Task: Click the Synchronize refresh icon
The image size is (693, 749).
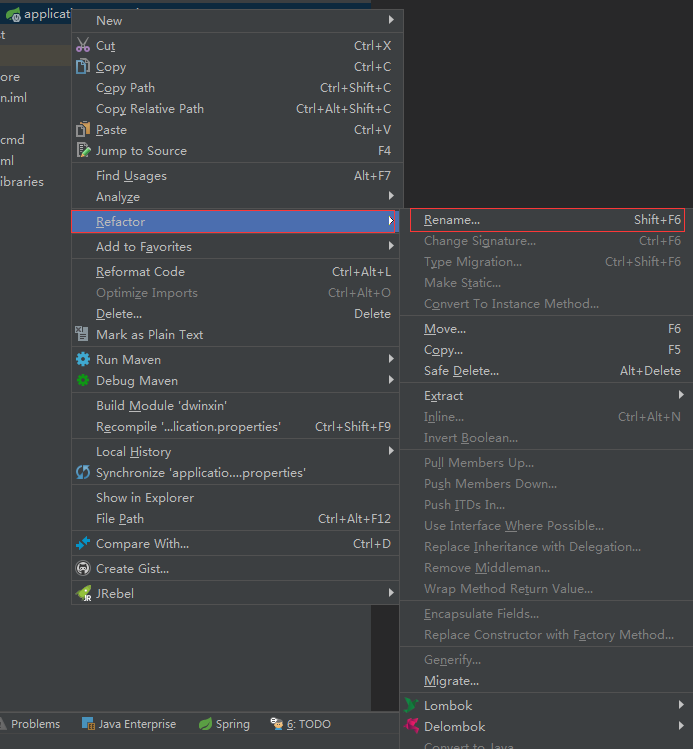Action: click(x=83, y=473)
